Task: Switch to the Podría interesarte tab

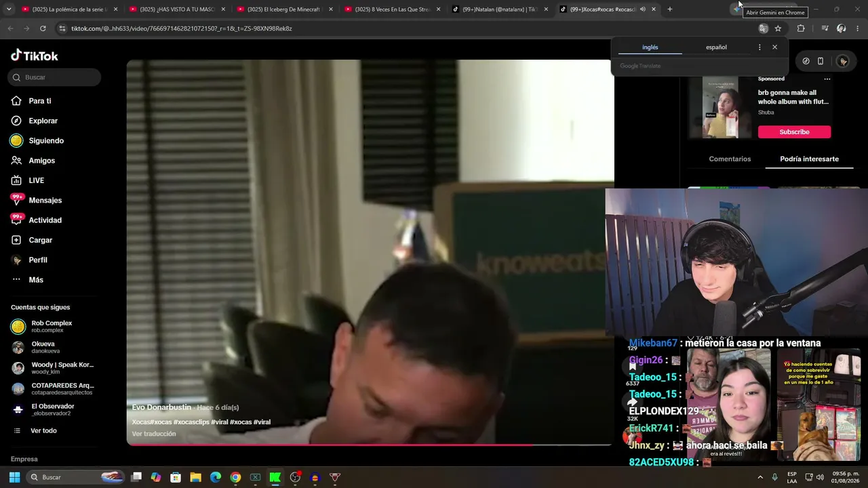Action: tap(809, 159)
